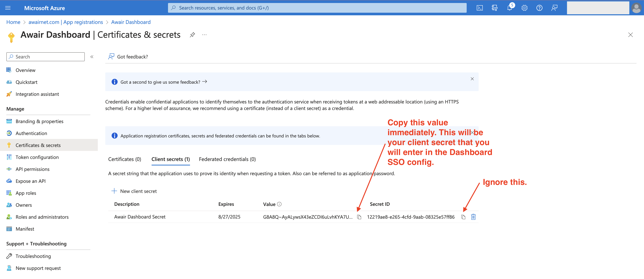Open Token configuration
The image size is (644, 279).
(x=37, y=157)
